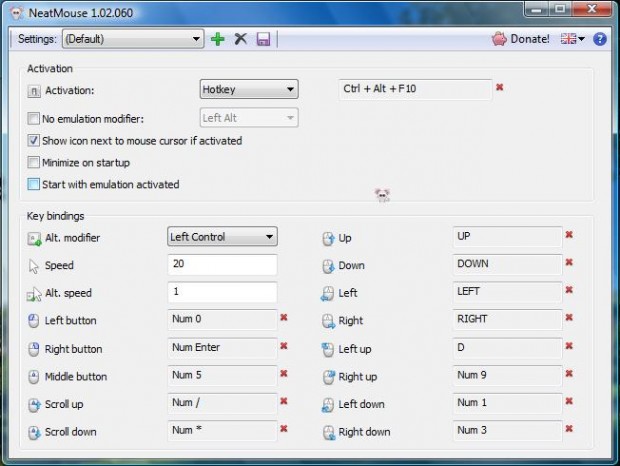Remove the Scroll down Num * binding
620x466 pixels.
click(284, 429)
